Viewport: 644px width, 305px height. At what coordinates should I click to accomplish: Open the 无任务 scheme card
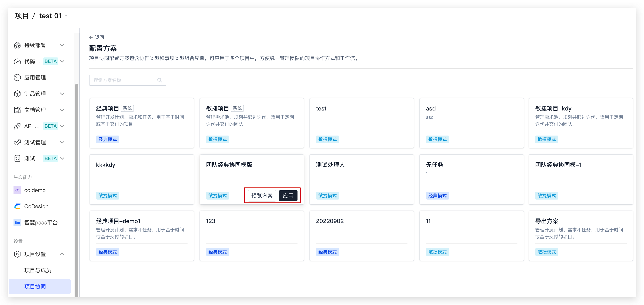472,179
